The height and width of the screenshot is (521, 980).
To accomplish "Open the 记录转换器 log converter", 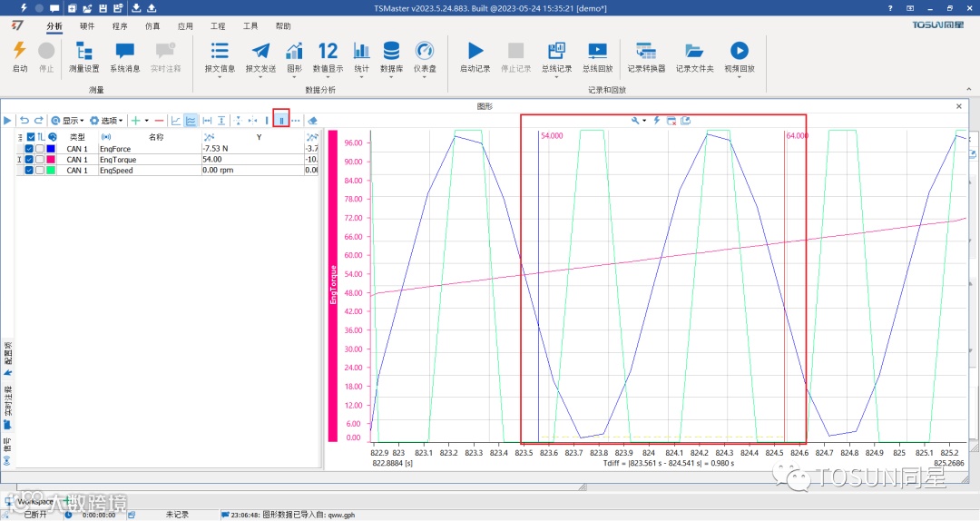I will (x=646, y=52).
